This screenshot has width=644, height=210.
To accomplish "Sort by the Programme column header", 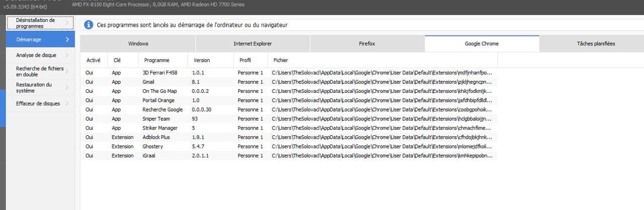I will [x=157, y=60].
